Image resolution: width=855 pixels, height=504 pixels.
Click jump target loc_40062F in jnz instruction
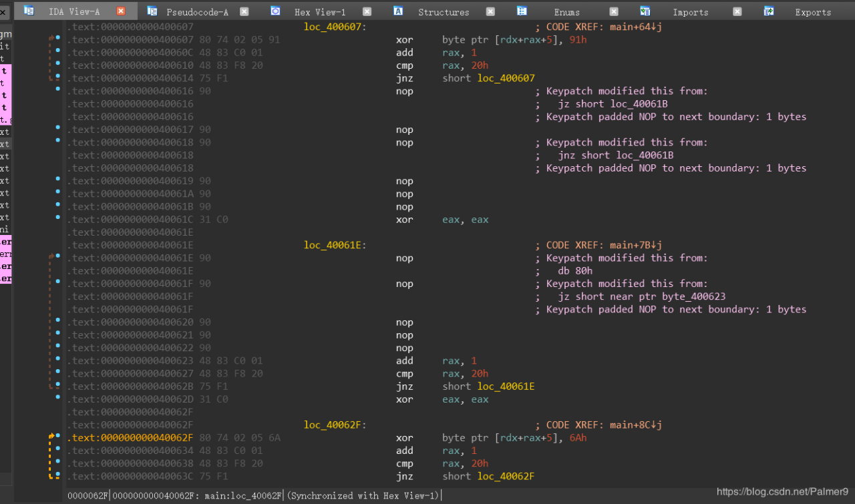click(x=506, y=477)
